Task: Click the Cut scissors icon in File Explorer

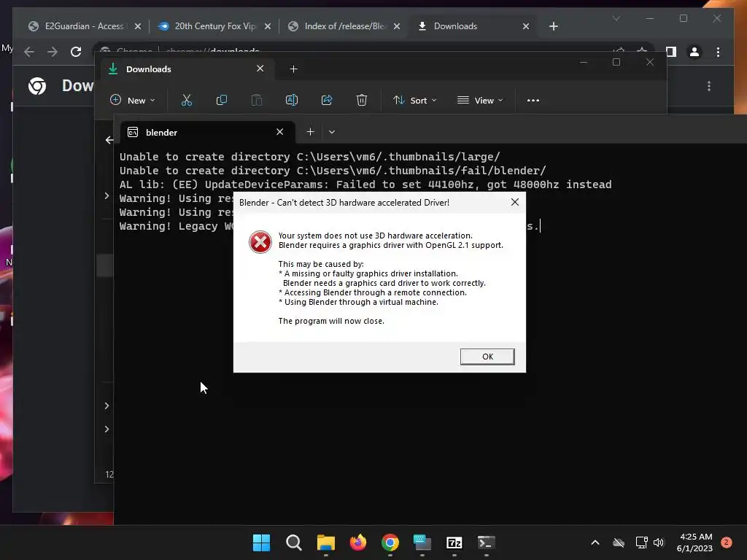Action: tap(186, 100)
